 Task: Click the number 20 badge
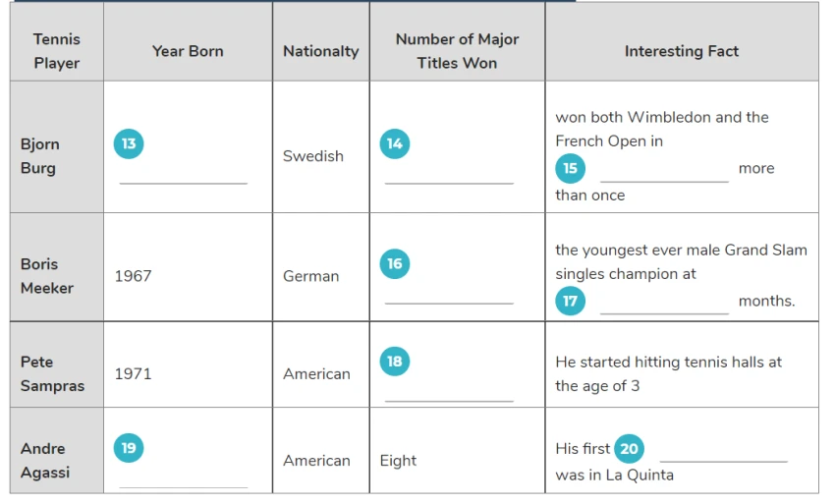pyautogui.click(x=629, y=449)
